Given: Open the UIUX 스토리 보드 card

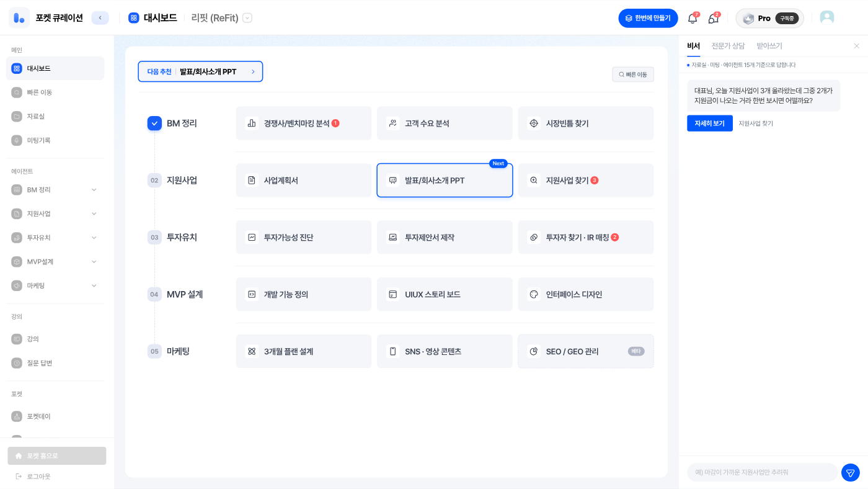Looking at the screenshot, I should tap(445, 294).
